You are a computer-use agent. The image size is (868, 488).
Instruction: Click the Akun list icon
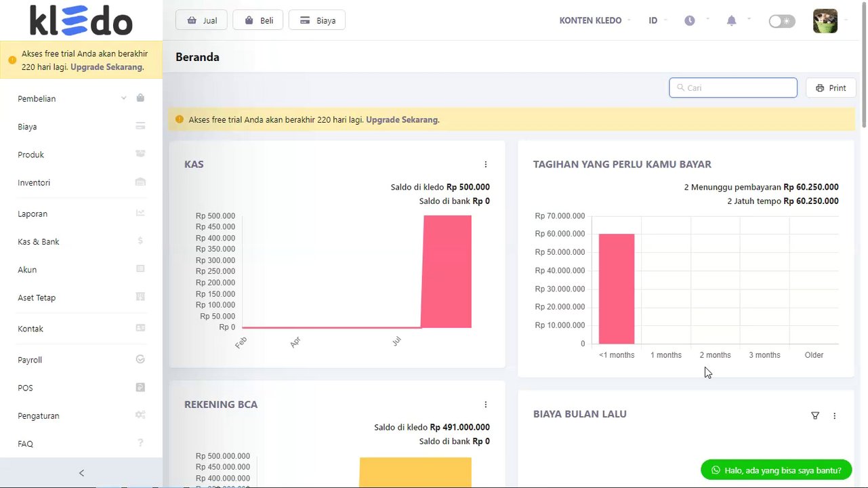point(140,269)
